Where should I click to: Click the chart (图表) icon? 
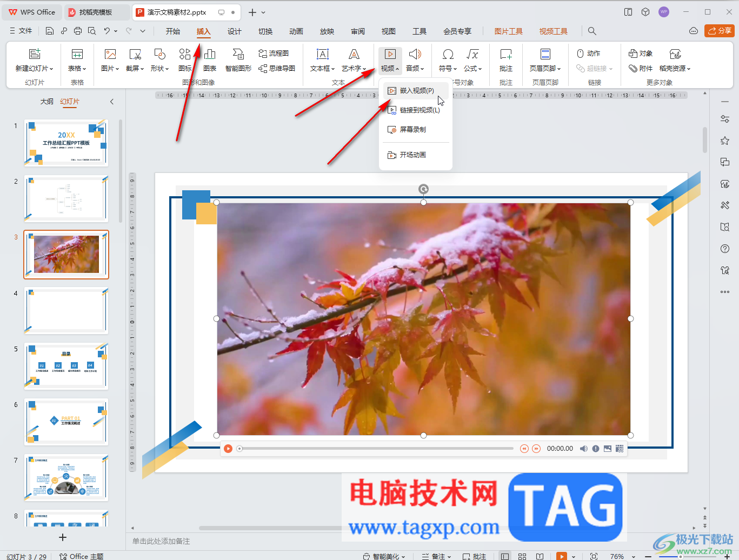point(210,54)
